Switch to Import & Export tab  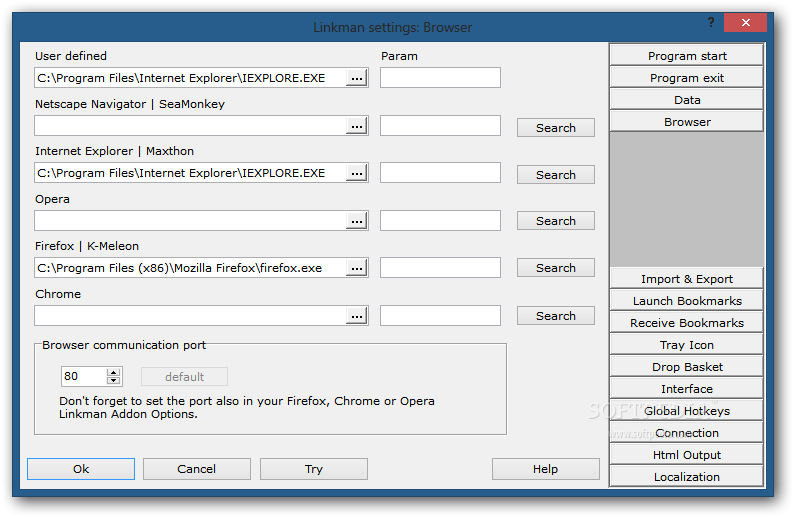687,279
